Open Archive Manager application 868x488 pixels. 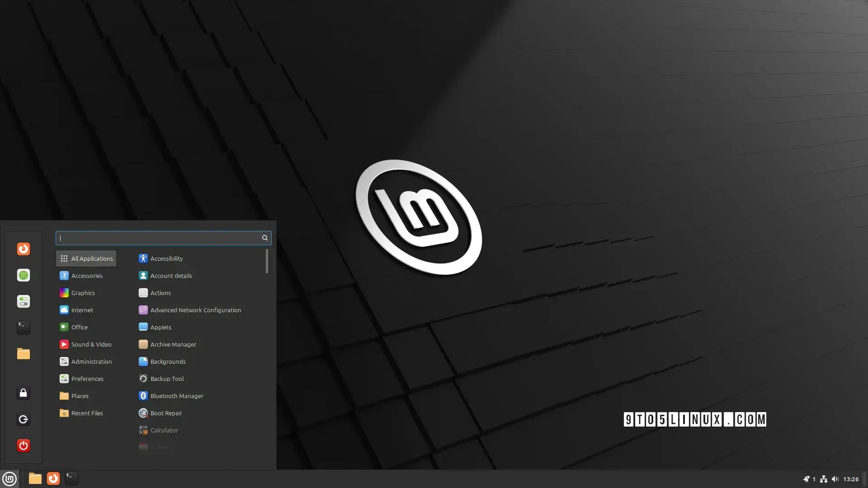pyautogui.click(x=173, y=344)
